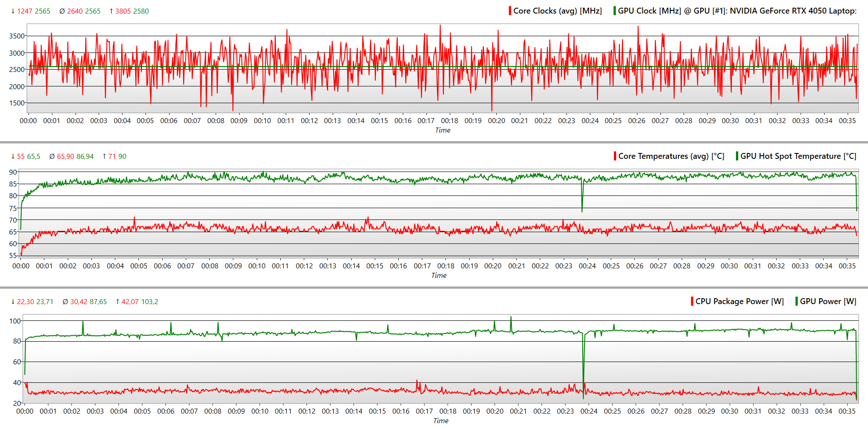868x429 pixels.
Task: Click the green GPU Clock legend swatch
Action: 614,11
